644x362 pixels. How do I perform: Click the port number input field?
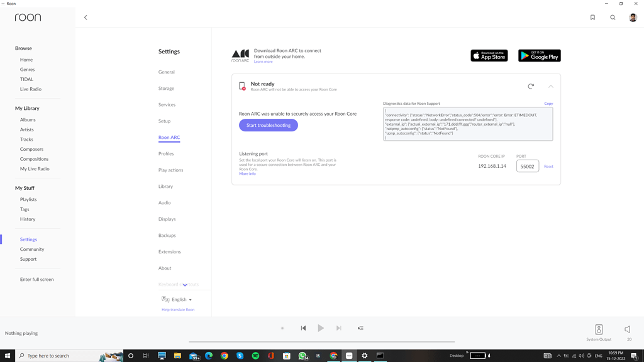pos(527,165)
